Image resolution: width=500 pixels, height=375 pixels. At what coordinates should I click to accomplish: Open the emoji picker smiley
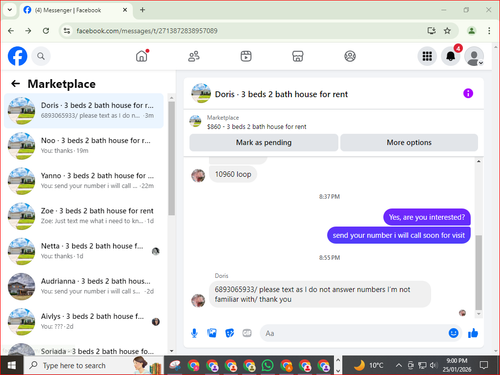453,333
